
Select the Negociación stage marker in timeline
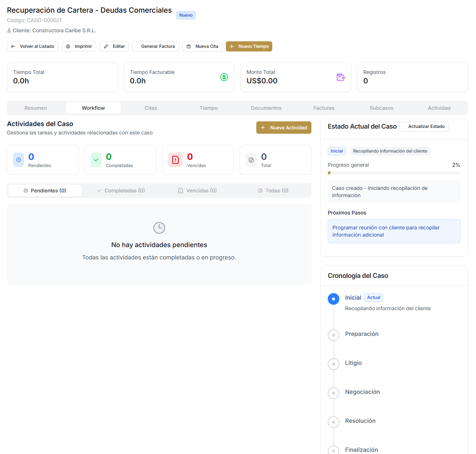(334, 393)
